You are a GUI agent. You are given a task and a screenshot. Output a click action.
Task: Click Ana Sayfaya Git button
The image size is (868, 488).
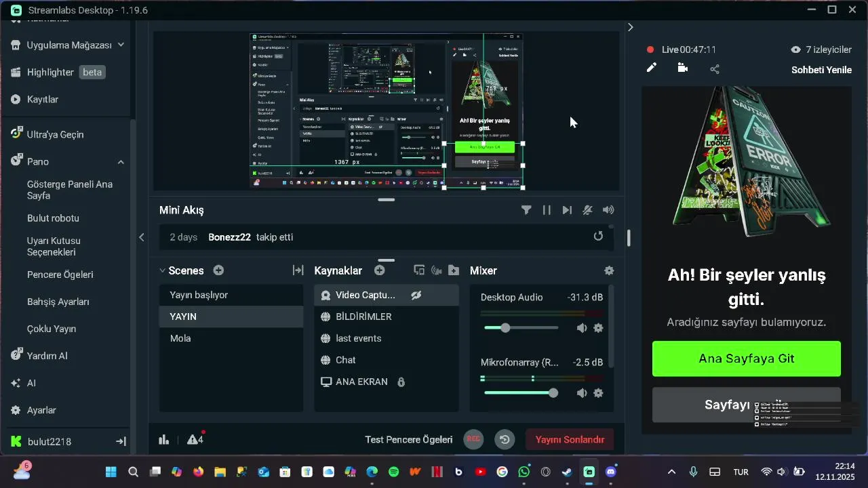coord(747,359)
